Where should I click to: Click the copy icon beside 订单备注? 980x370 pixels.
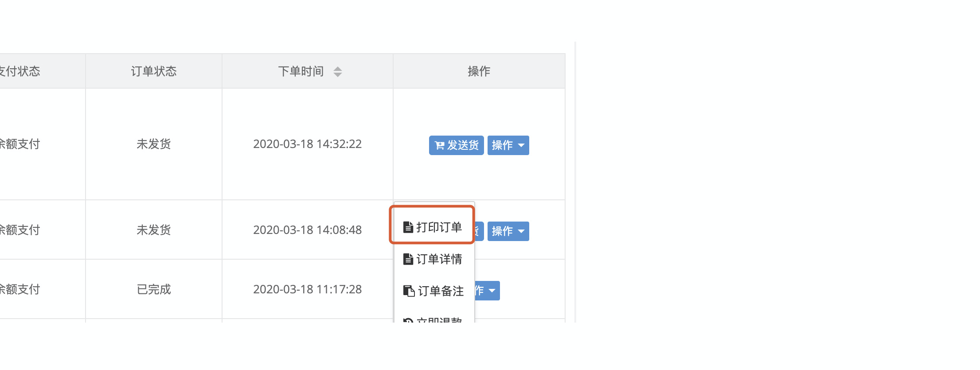409,291
